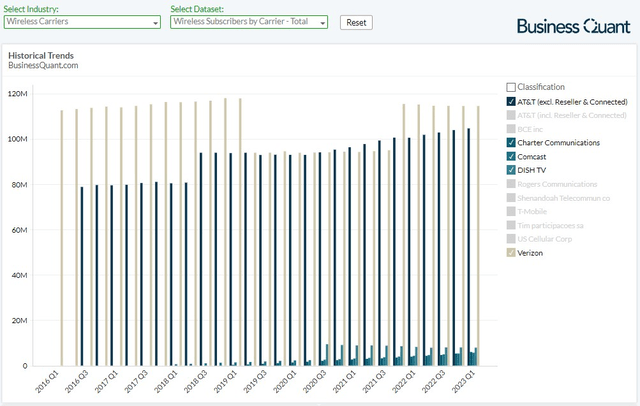640x406 pixels.
Task: Toggle the Classification checkbox
Action: point(511,87)
